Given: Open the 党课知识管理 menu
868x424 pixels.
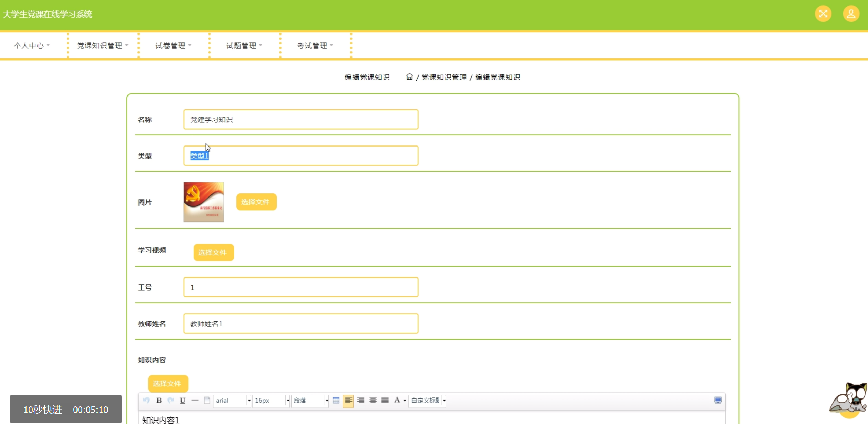Looking at the screenshot, I should click(102, 46).
